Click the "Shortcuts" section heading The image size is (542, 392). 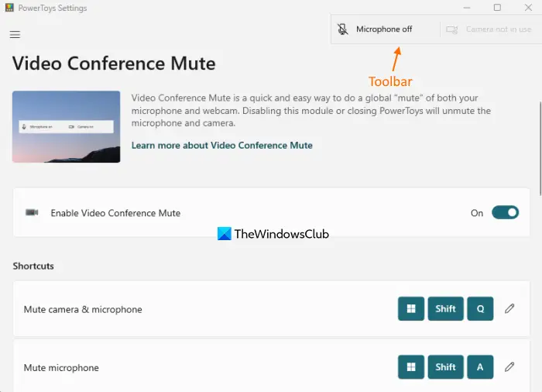(x=33, y=266)
